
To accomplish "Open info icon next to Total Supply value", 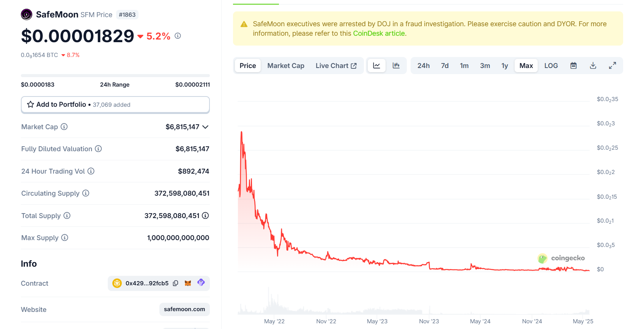I will point(205,215).
